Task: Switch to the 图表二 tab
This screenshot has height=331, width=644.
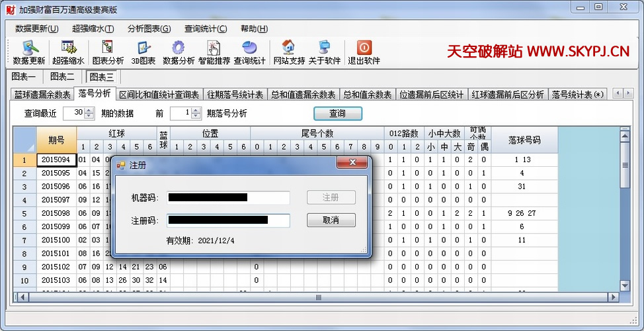Action: [x=63, y=77]
